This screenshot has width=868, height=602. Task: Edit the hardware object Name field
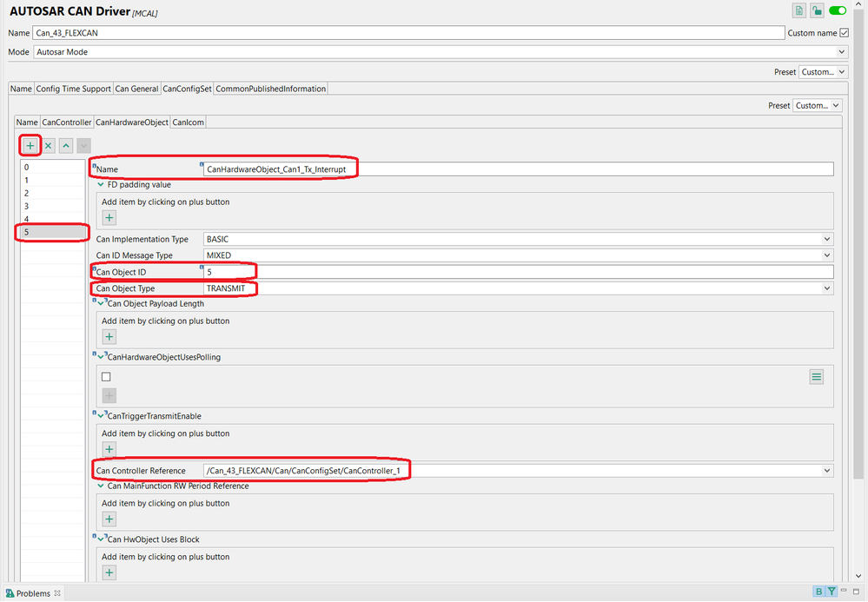tap(518, 169)
